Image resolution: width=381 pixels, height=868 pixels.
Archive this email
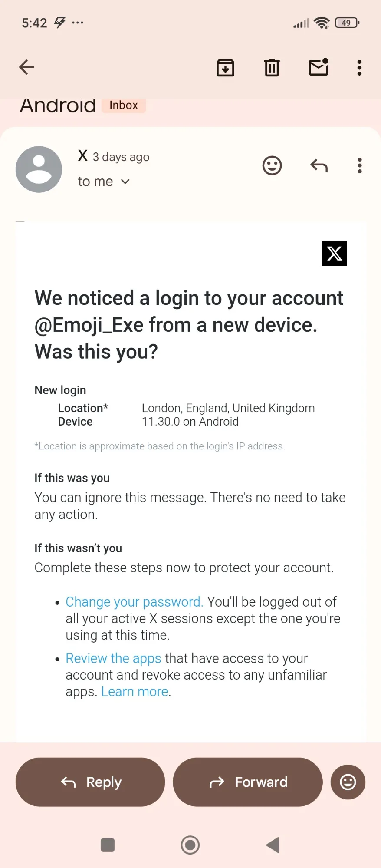[225, 68]
